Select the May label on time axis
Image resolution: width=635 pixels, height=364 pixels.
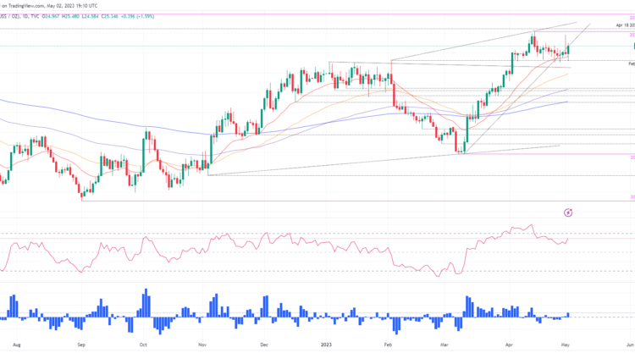pyautogui.click(x=567, y=345)
